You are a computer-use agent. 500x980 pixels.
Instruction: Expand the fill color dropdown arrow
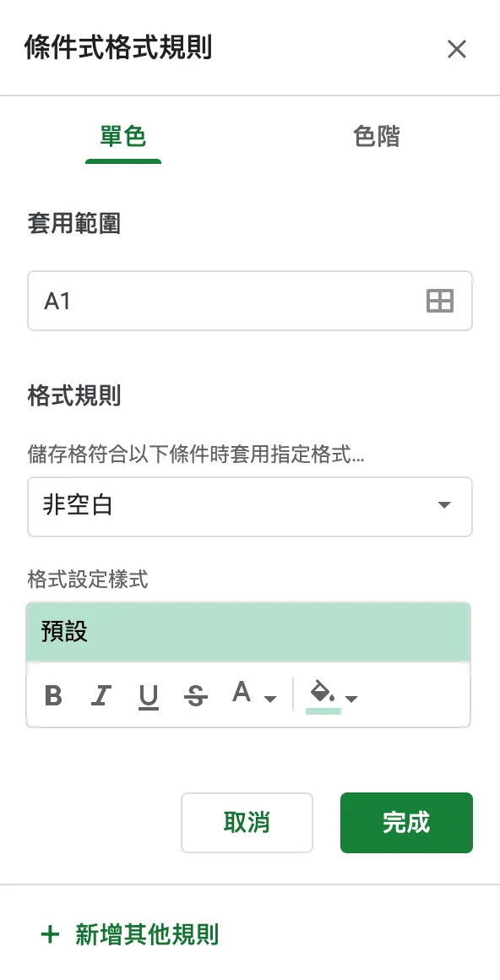350,698
